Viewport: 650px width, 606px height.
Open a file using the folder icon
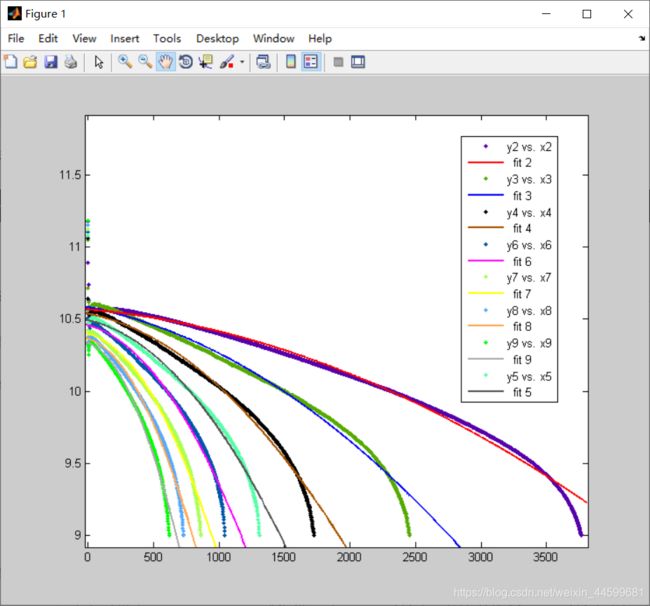(31, 62)
